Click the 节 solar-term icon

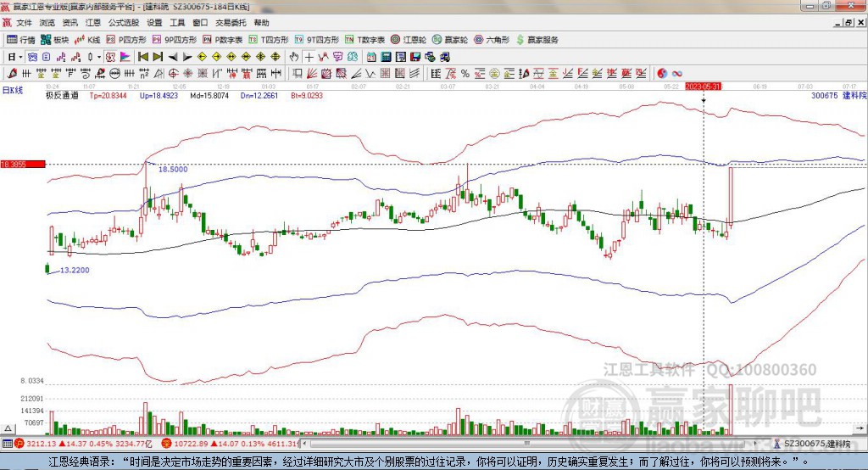point(337,57)
